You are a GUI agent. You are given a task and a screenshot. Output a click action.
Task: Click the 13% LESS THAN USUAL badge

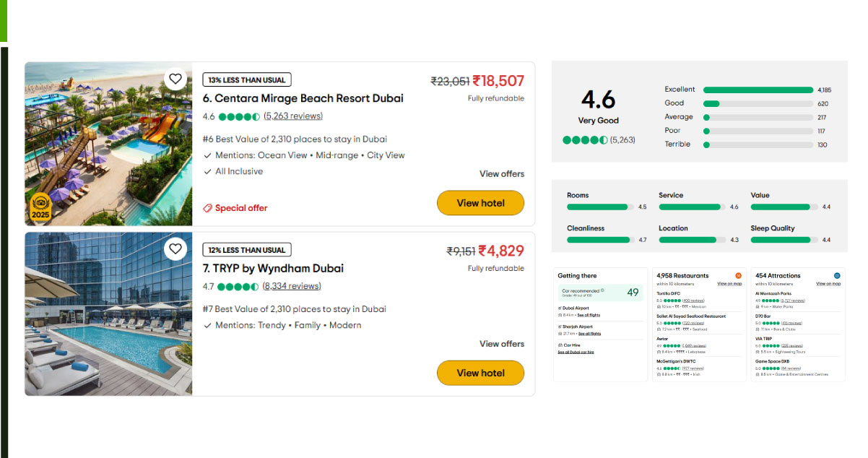click(x=247, y=79)
